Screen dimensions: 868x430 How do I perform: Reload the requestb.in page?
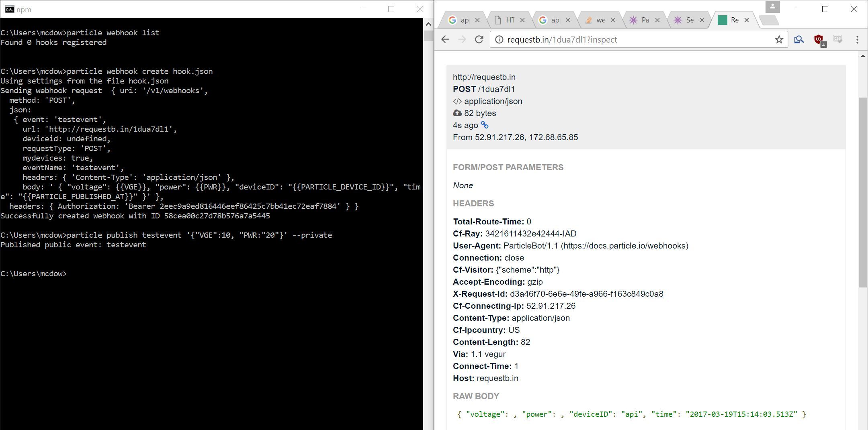(x=479, y=39)
